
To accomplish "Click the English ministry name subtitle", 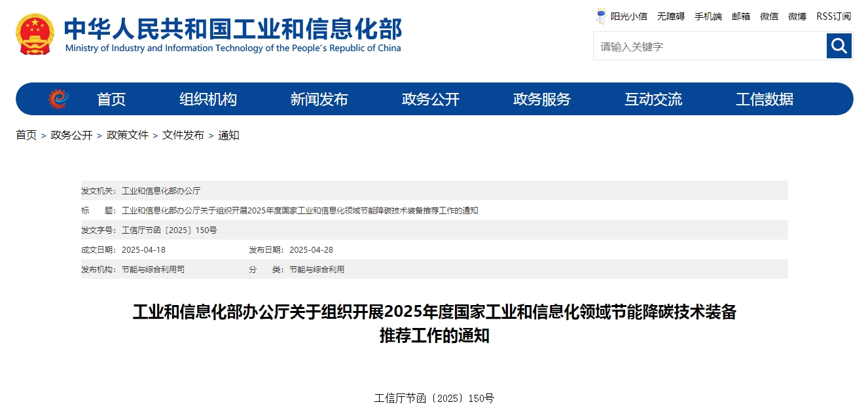I will (233, 48).
